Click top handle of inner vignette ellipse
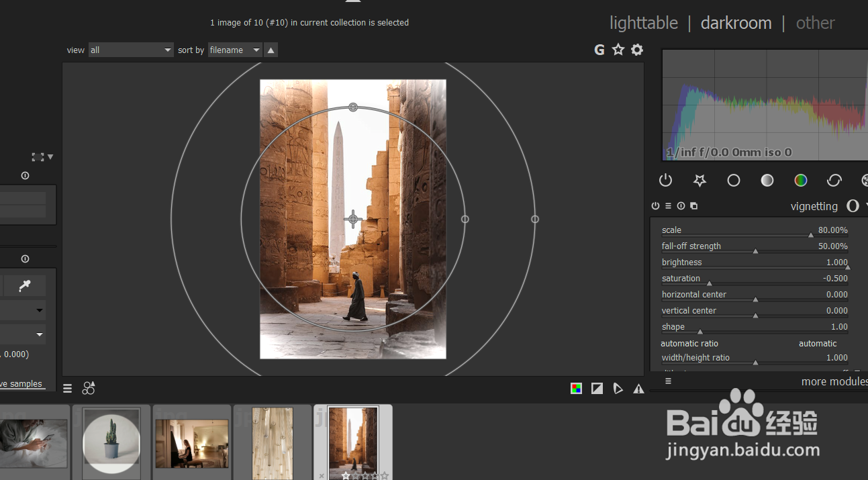 click(x=353, y=107)
